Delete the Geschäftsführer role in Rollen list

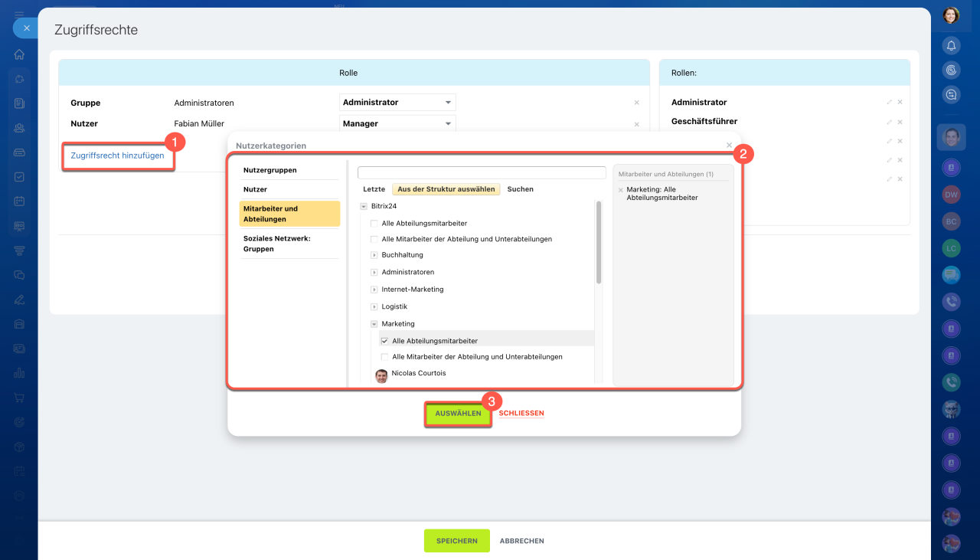pos(900,122)
